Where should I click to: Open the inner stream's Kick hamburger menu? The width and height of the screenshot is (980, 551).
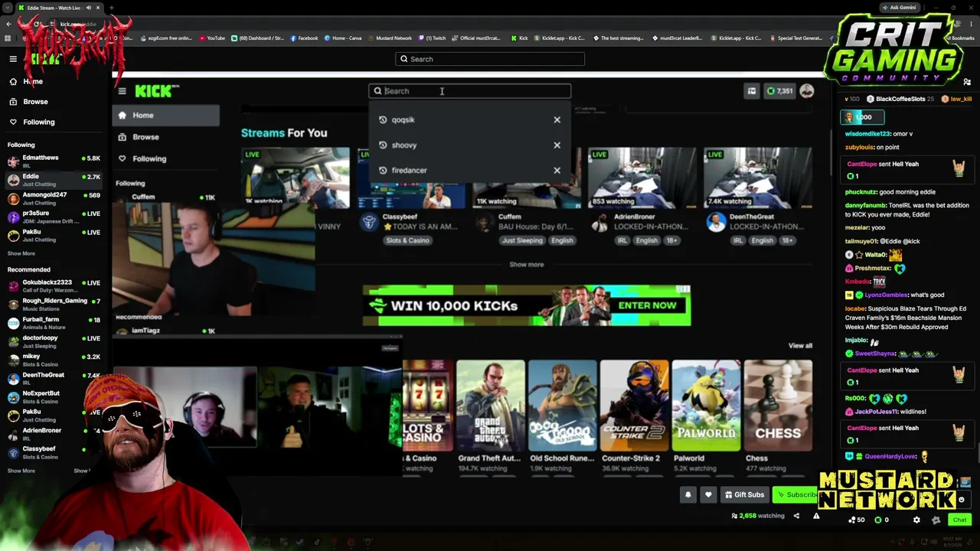click(x=122, y=91)
